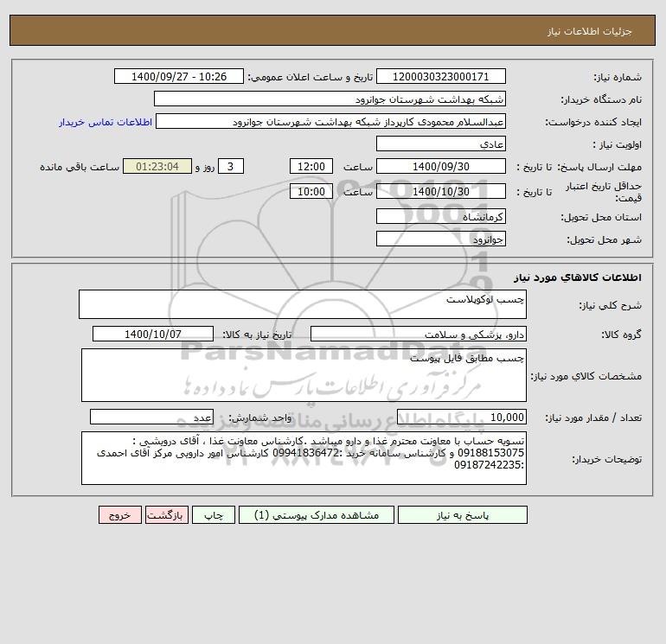Click the buyer name field شبکه بهداشت شهرستان جوانرود
Screen dimensions: 666x644
click(330, 99)
